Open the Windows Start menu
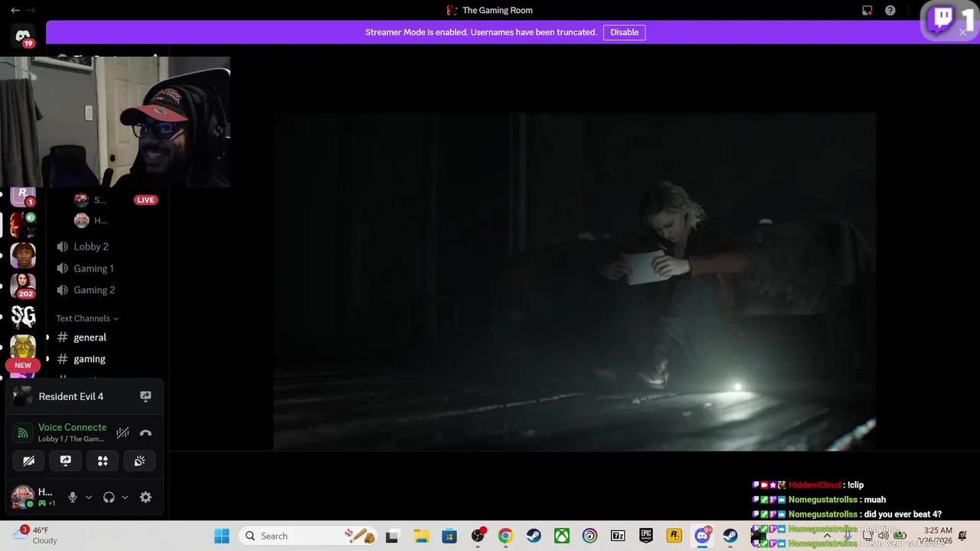 click(221, 536)
